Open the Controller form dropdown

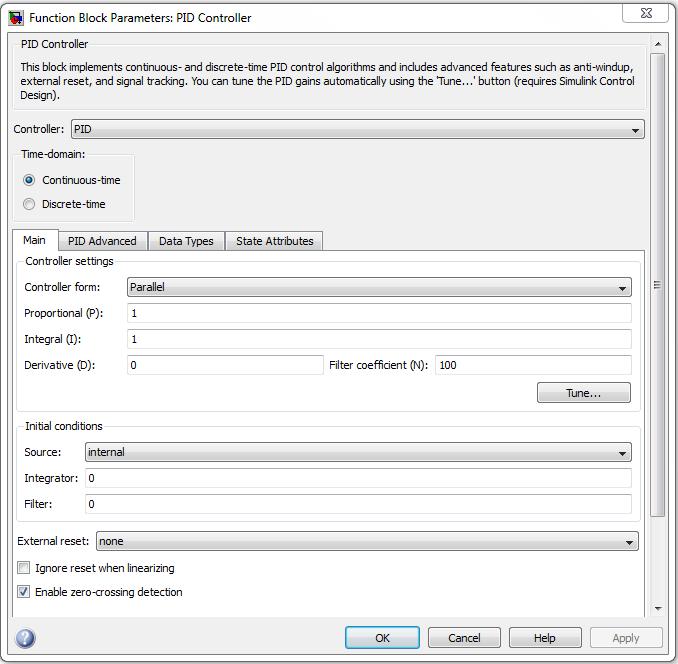click(379, 287)
